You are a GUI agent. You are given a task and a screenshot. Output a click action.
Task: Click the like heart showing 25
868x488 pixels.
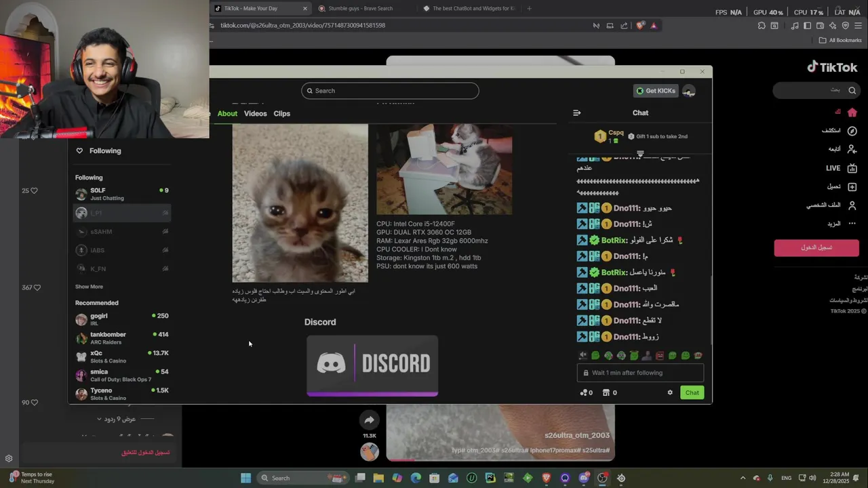(x=34, y=190)
